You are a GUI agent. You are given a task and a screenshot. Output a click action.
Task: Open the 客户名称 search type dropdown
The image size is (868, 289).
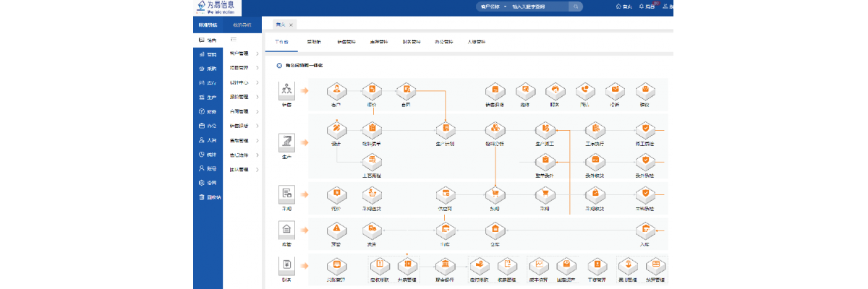(x=493, y=7)
